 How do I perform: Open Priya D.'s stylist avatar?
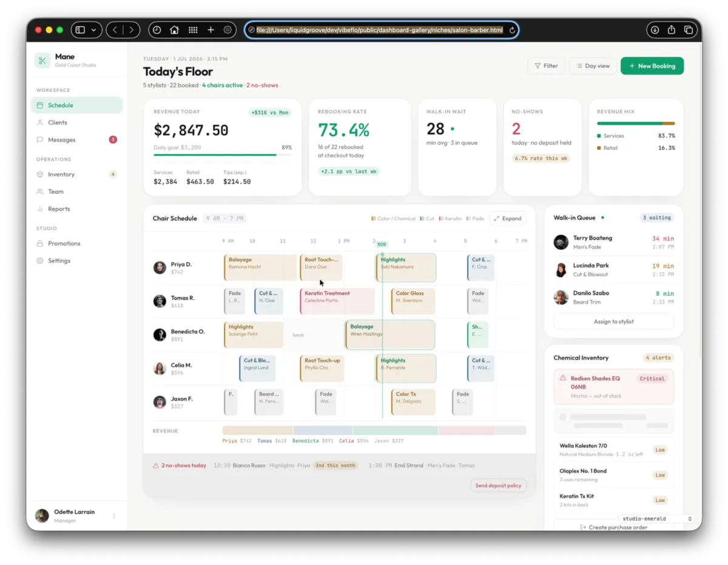click(160, 267)
